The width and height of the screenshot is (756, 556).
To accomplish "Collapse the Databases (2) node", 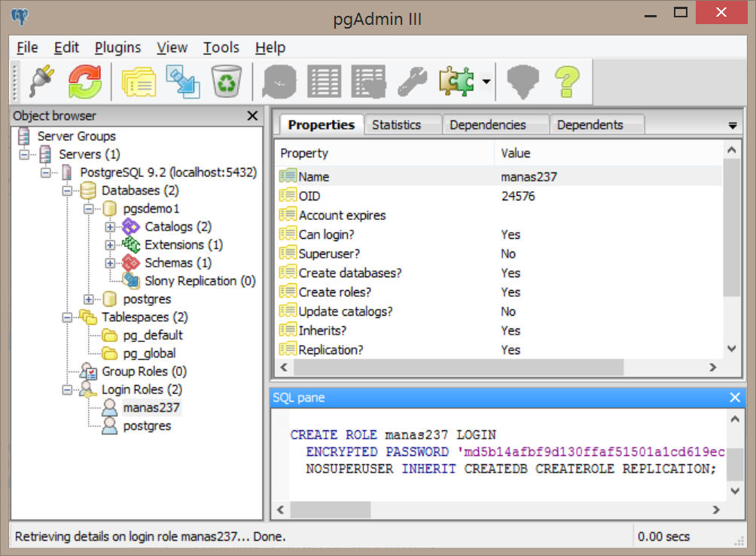I will tap(67, 191).
